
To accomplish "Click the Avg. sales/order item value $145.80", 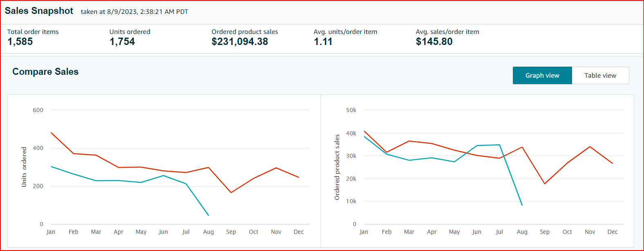I will point(434,42).
